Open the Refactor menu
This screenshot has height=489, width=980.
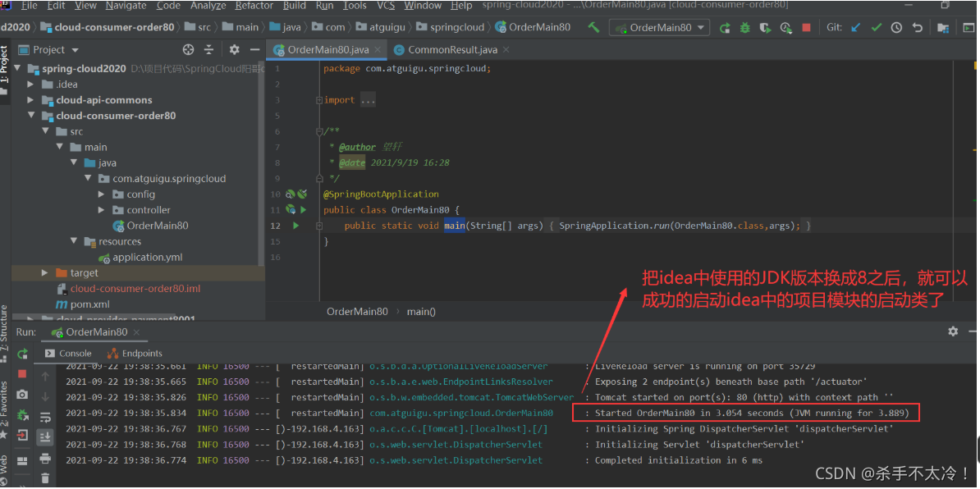[254, 6]
